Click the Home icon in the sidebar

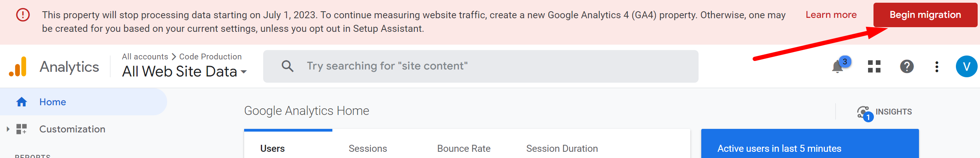22,102
